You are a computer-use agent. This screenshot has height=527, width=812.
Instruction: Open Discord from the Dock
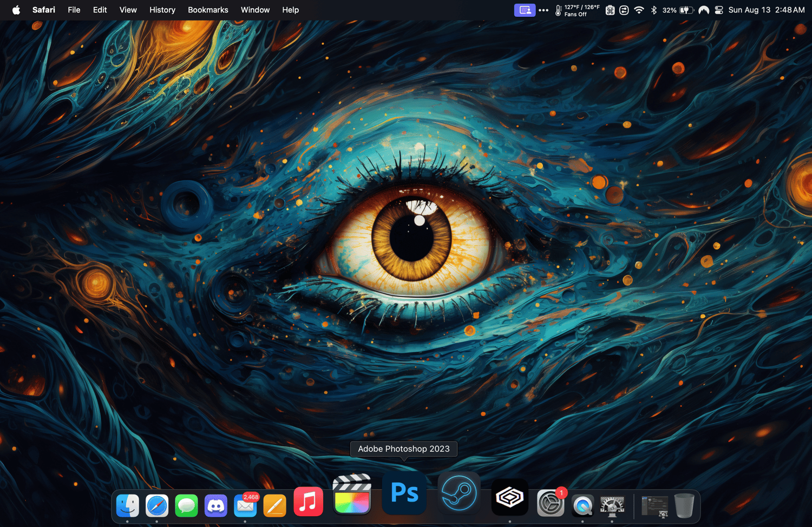pyautogui.click(x=215, y=505)
